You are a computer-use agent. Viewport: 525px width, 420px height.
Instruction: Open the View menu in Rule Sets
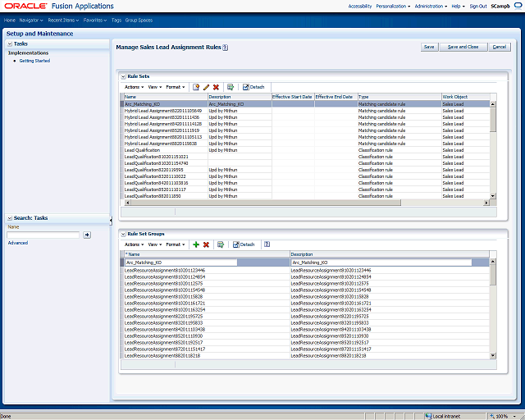point(155,87)
